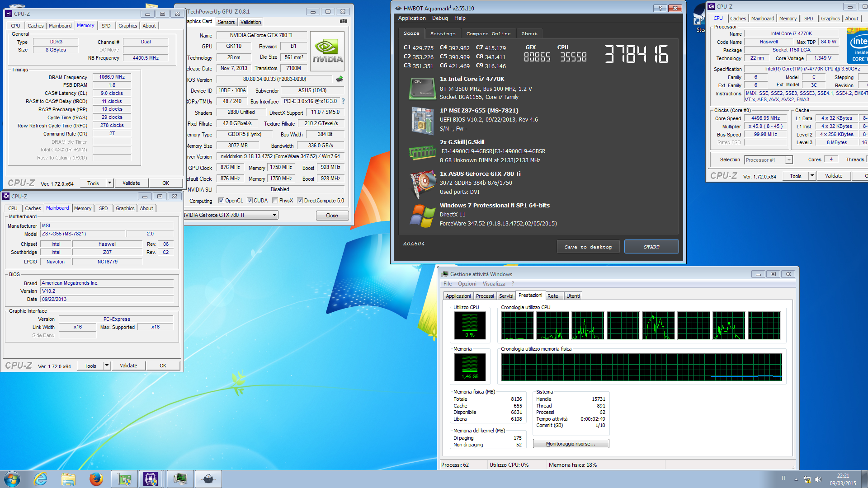Switch to Task Manager taskbar button

180,479
